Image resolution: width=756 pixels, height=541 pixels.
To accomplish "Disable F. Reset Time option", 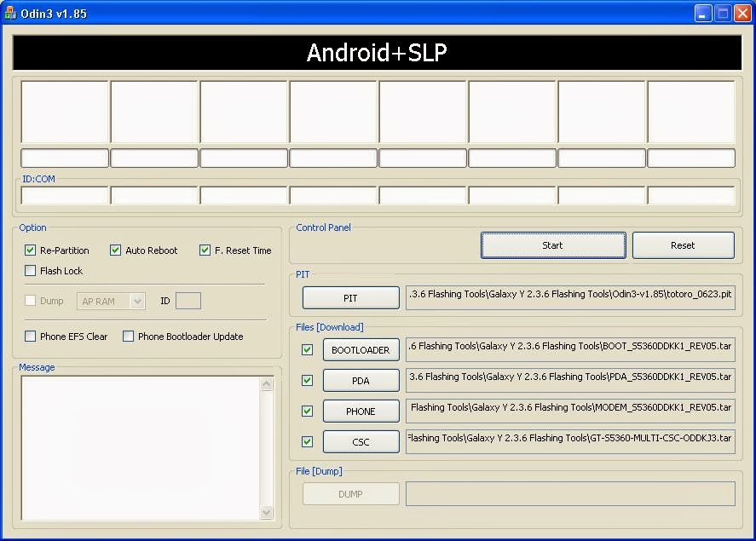I will click(x=205, y=250).
